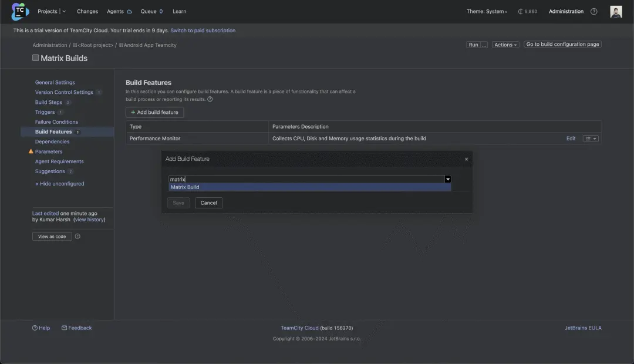
Task: Click the build credits counter icon
Action: (521, 12)
